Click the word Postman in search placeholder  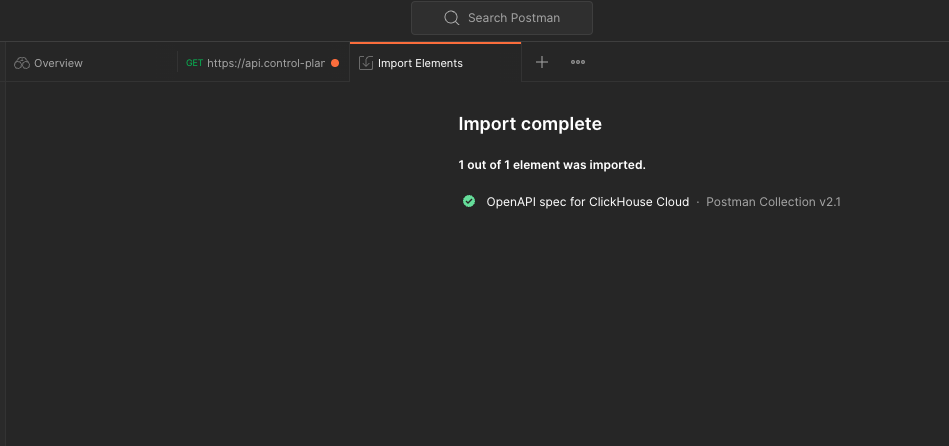536,18
